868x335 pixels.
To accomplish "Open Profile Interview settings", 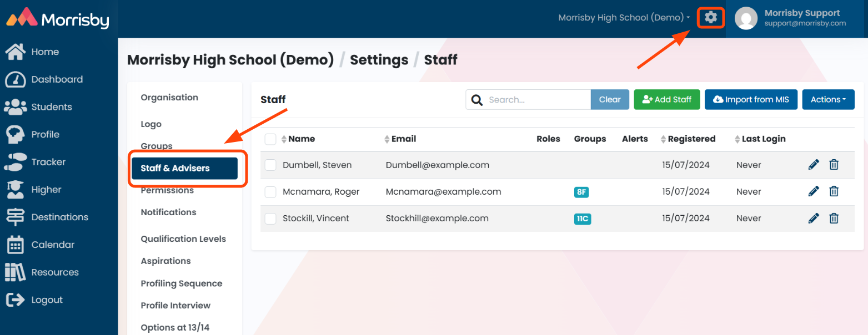I will (175, 306).
